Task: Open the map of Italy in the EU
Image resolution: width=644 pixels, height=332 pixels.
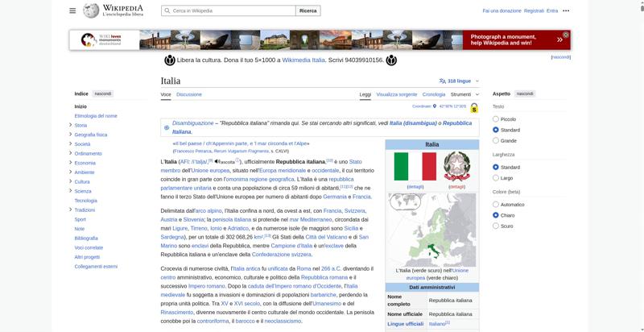Action: point(432,230)
